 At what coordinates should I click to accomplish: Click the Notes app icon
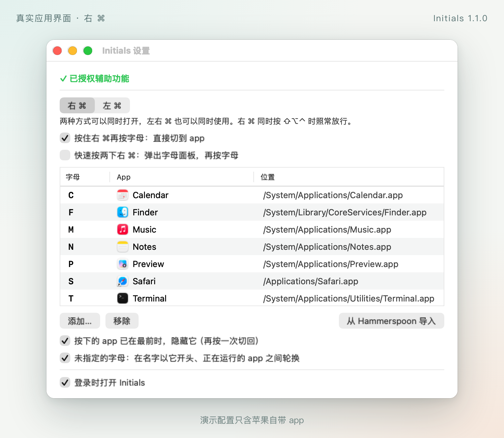(x=123, y=247)
